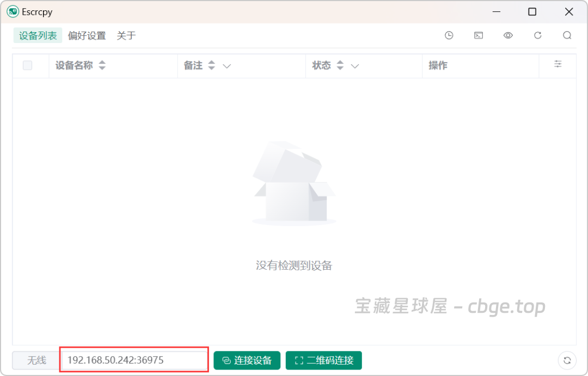Viewport: 588px width, 376px height.
Task: Open column settings via sliders icon
Action: pyautogui.click(x=558, y=64)
